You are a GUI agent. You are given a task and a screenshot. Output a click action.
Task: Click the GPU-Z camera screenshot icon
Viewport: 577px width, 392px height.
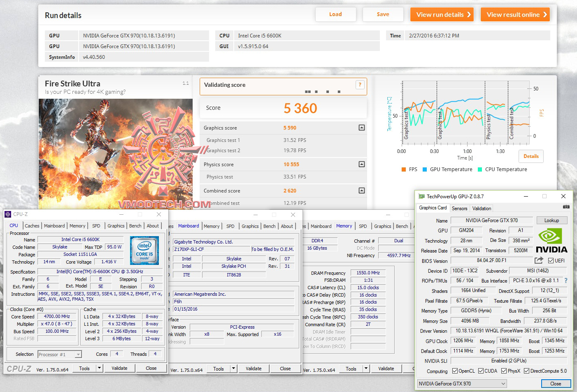[566, 207]
